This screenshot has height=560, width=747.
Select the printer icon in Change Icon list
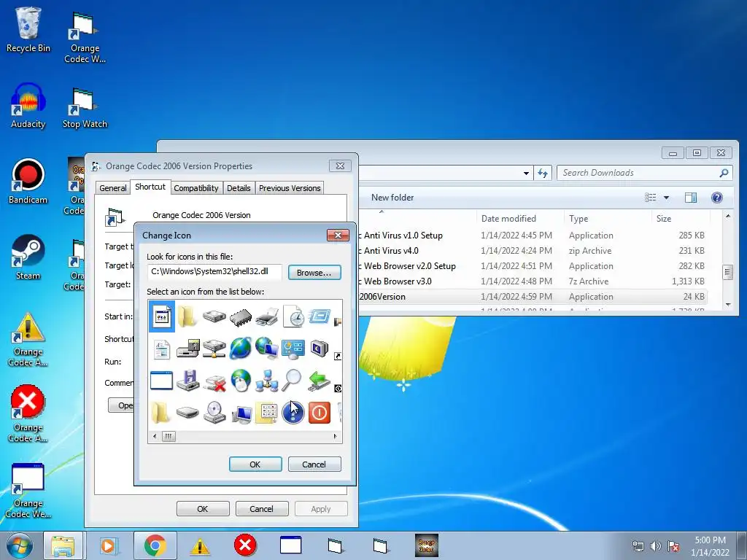[267, 316]
